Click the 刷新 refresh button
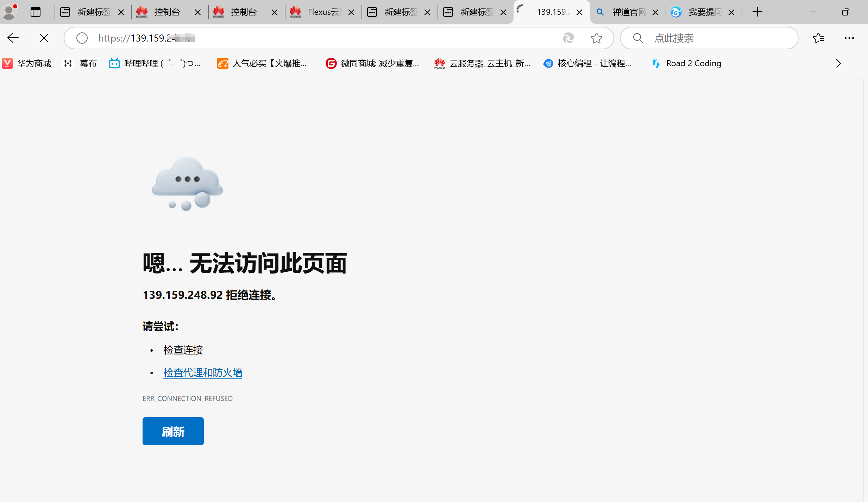The image size is (868, 502). click(x=173, y=431)
